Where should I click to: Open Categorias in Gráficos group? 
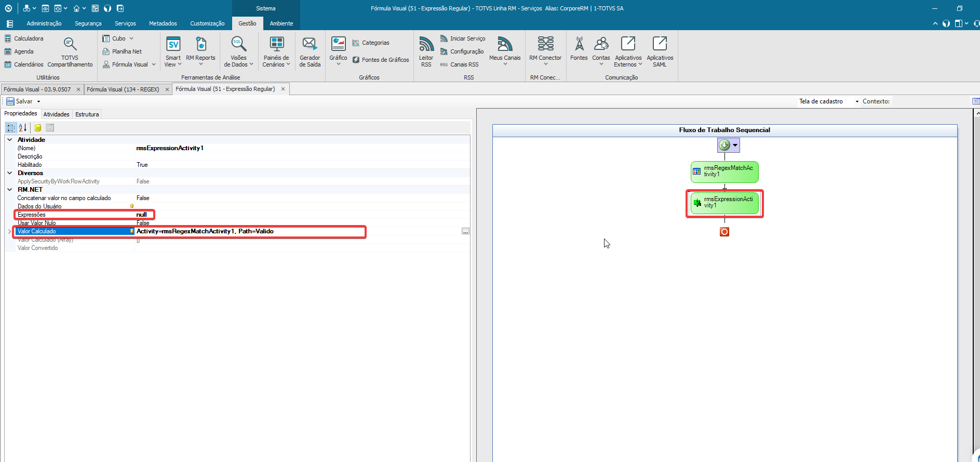[x=371, y=43]
